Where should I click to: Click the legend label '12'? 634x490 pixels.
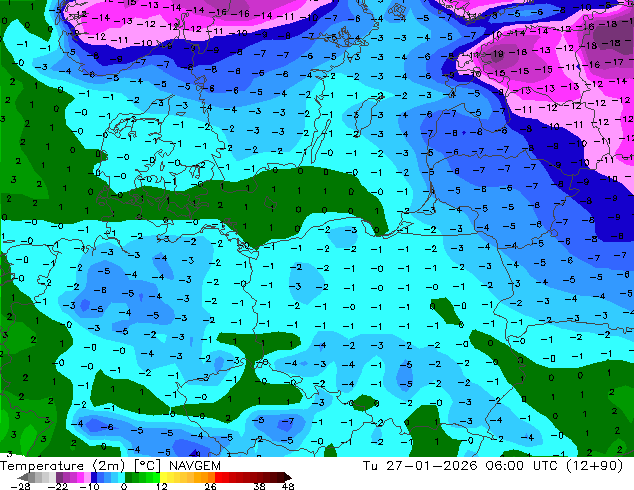click(162, 486)
